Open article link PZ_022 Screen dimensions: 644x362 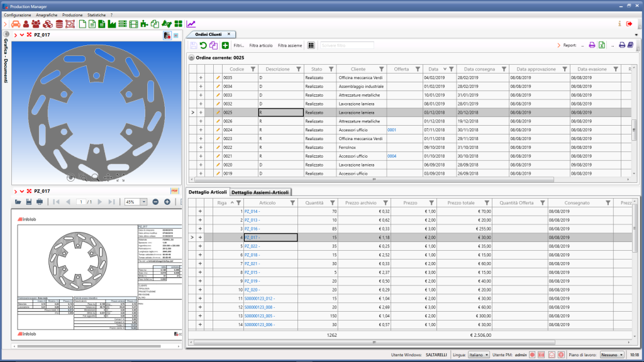pos(252,246)
